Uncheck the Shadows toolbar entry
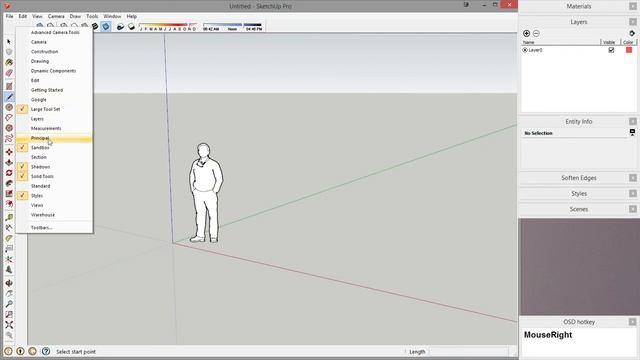The width and height of the screenshot is (640, 360). pyautogui.click(x=54, y=167)
